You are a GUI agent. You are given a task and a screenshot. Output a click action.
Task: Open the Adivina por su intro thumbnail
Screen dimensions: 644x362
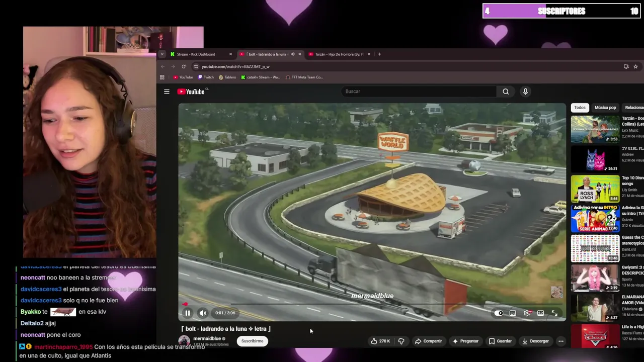595,218
